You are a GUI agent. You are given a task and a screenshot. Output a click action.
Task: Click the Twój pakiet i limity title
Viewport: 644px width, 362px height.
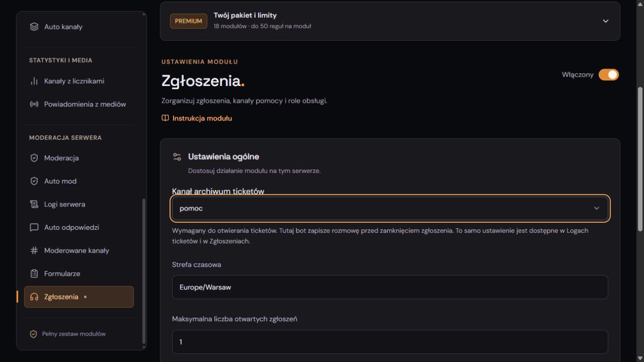point(245,15)
